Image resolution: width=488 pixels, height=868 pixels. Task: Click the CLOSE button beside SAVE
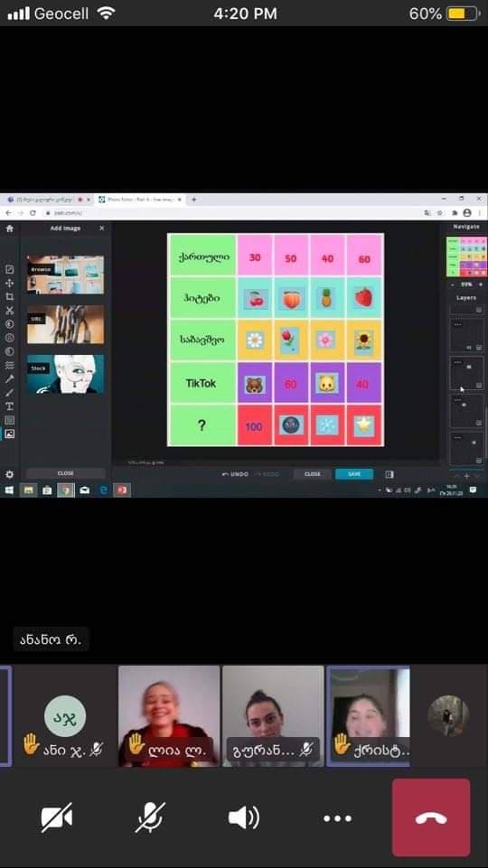tap(313, 474)
